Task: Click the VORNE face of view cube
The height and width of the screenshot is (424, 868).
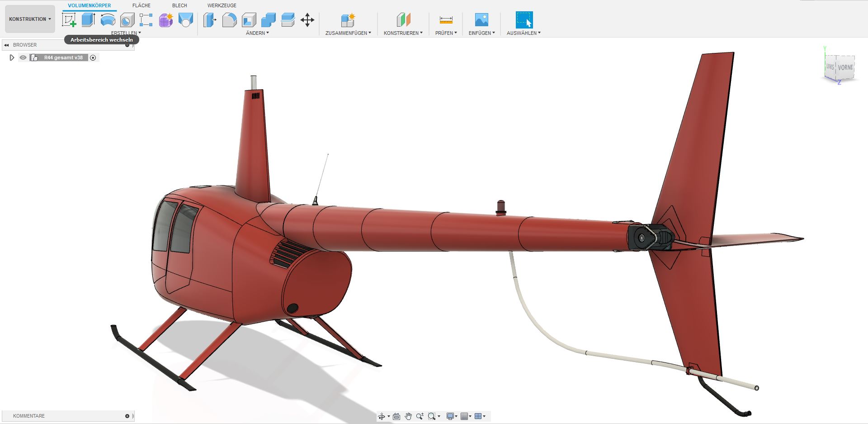Action: tap(845, 67)
